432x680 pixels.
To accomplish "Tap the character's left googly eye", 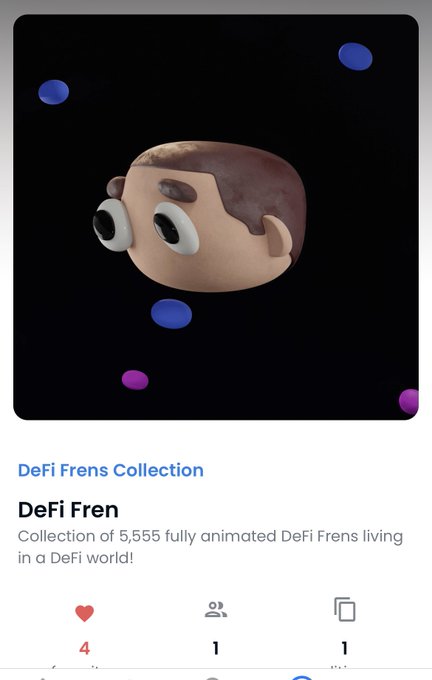I will 111,225.
